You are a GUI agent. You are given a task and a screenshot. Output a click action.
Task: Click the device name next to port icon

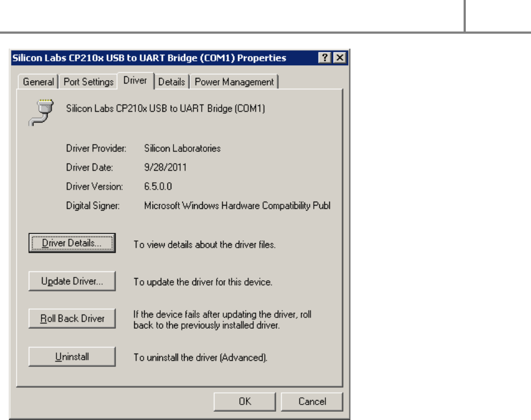[x=166, y=108]
